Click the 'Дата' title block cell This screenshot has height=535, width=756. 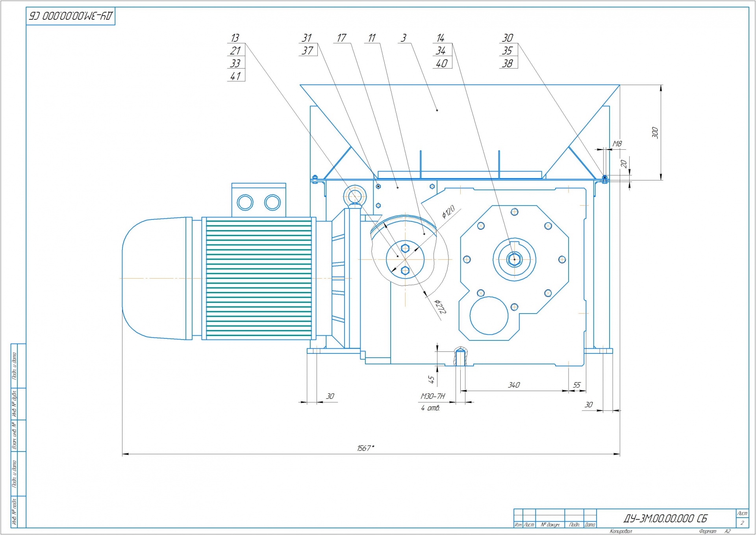click(x=590, y=525)
